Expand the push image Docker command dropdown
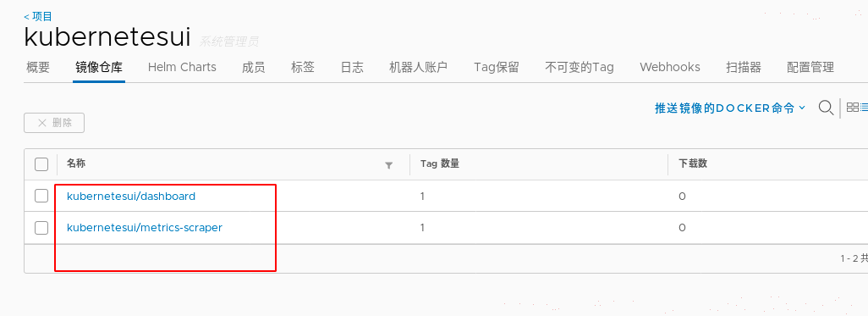This screenshot has width=868, height=316. (729, 108)
